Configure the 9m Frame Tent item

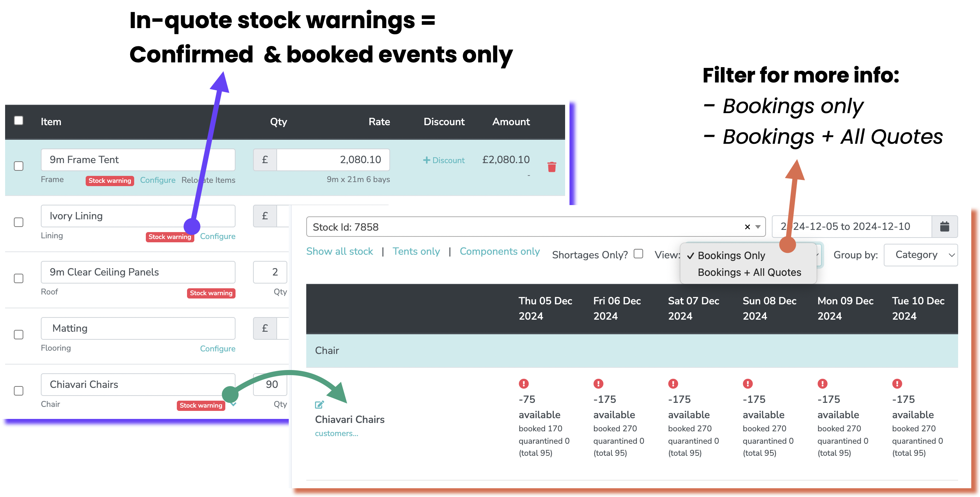(x=157, y=180)
